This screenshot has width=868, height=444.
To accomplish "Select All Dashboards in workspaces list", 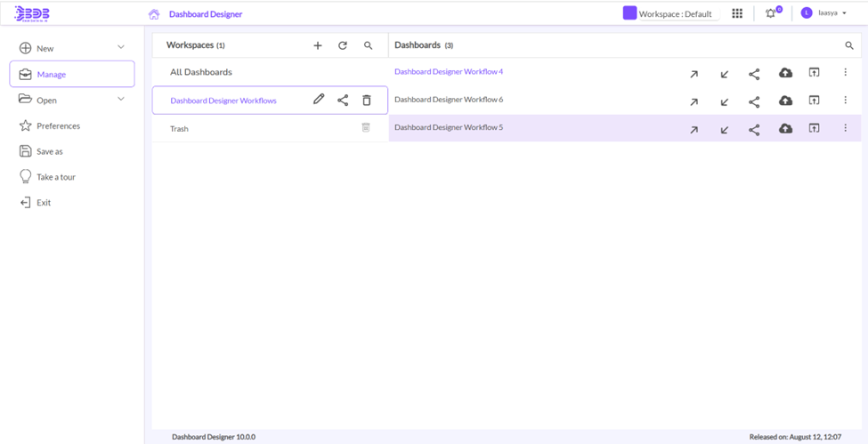I will point(201,72).
